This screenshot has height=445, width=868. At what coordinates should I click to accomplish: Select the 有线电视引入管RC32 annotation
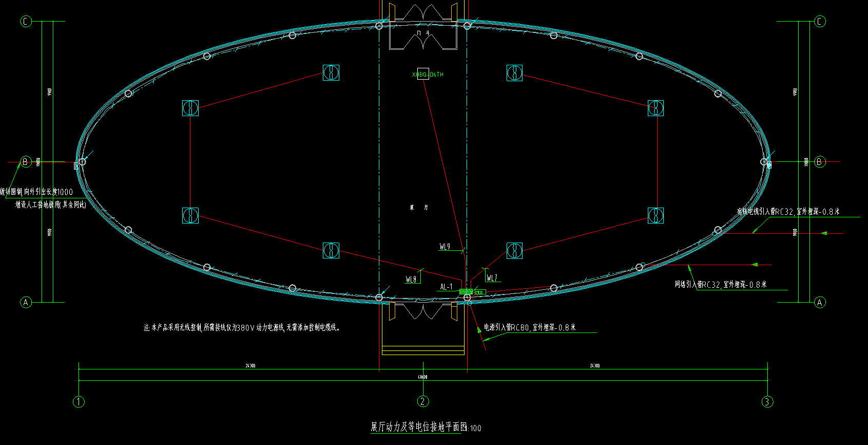click(788, 212)
